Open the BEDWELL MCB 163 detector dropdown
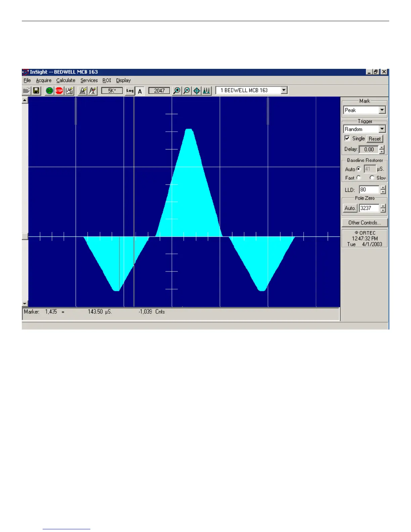Viewport: 411px width, 532px height. click(x=284, y=90)
